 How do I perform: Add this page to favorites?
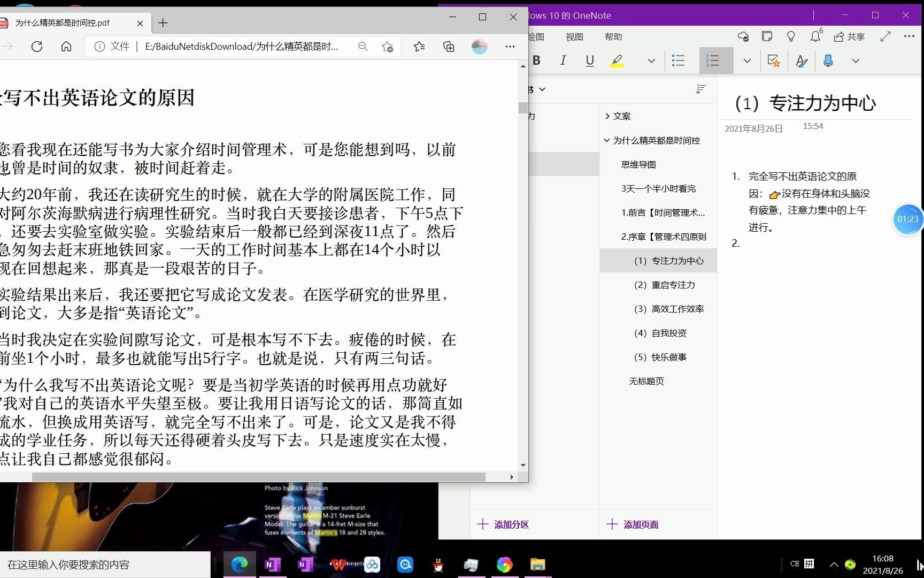point(388,47)
